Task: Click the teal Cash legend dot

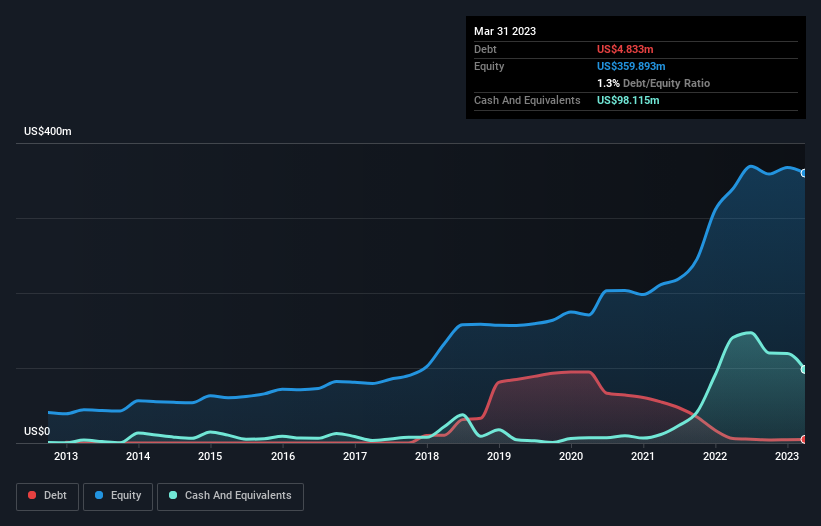Action: (x=173, y=495)
